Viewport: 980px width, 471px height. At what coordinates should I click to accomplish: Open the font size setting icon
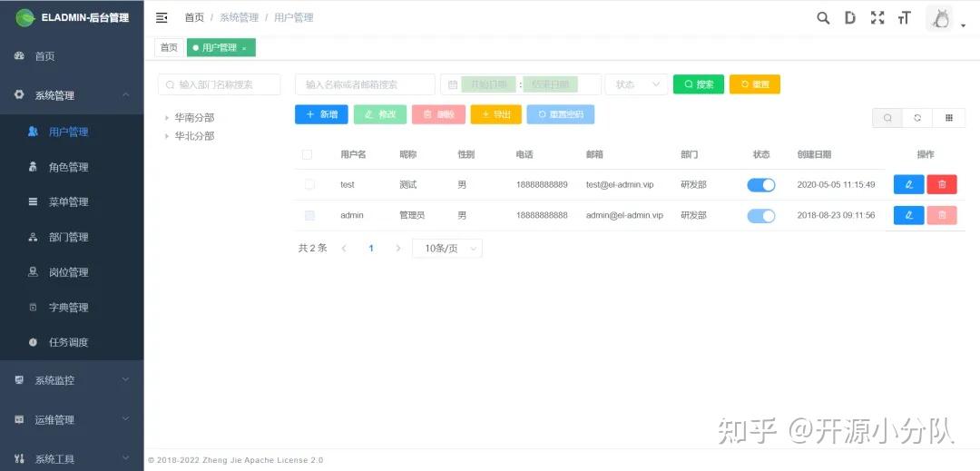tap(905, 17)
